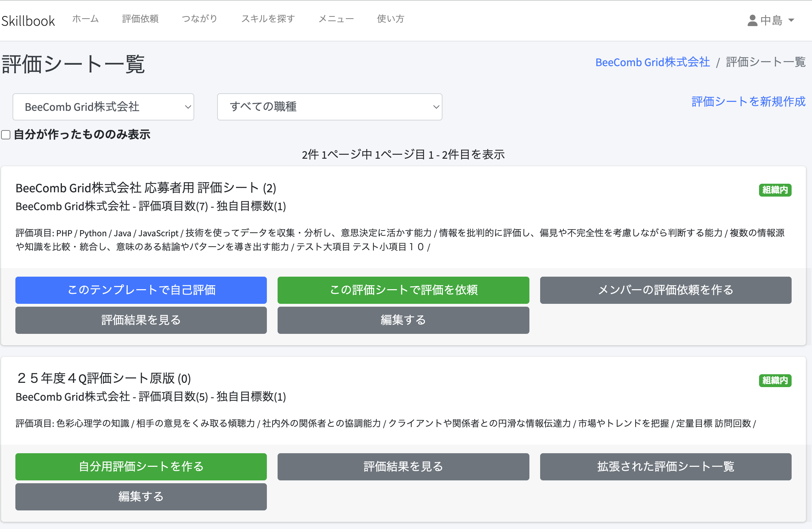Click the 評価シート一覧 breadcrumb current page text
812x529 pixels.
(x=766, y=62)
